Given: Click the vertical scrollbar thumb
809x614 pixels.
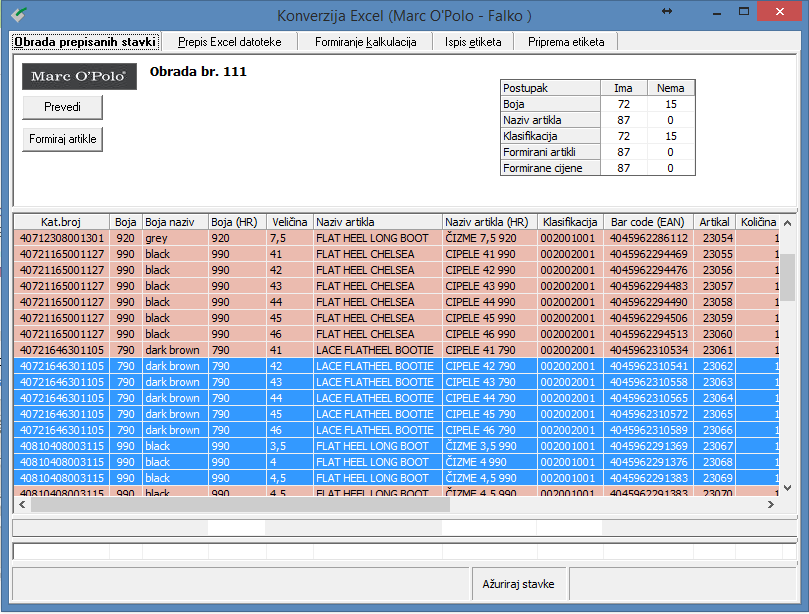Looking at the screenshot, I should [x=787, y=278].
